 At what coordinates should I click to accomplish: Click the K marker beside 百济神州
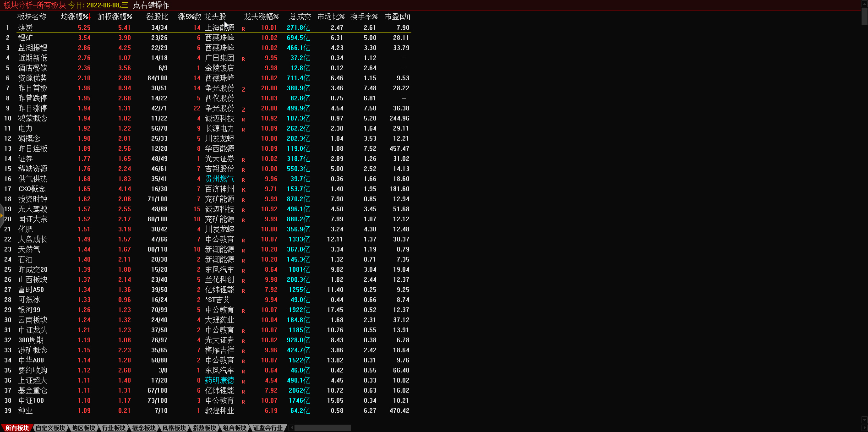[243, 190]
